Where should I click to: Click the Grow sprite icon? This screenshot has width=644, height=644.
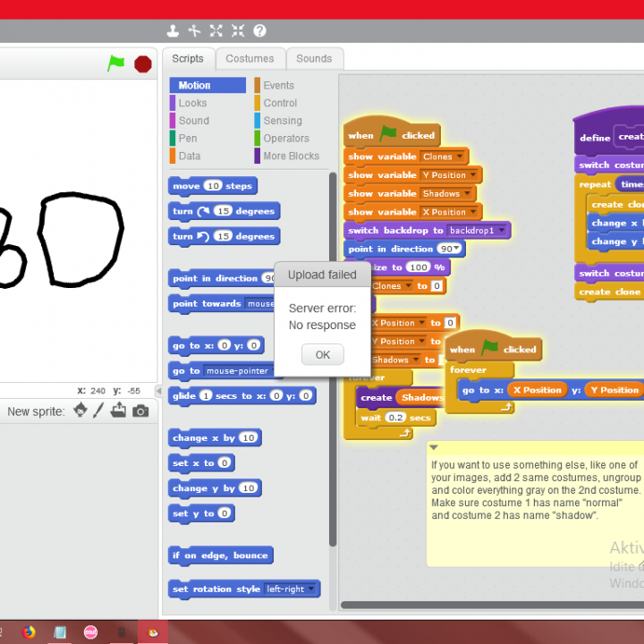[x=216, y=30]
